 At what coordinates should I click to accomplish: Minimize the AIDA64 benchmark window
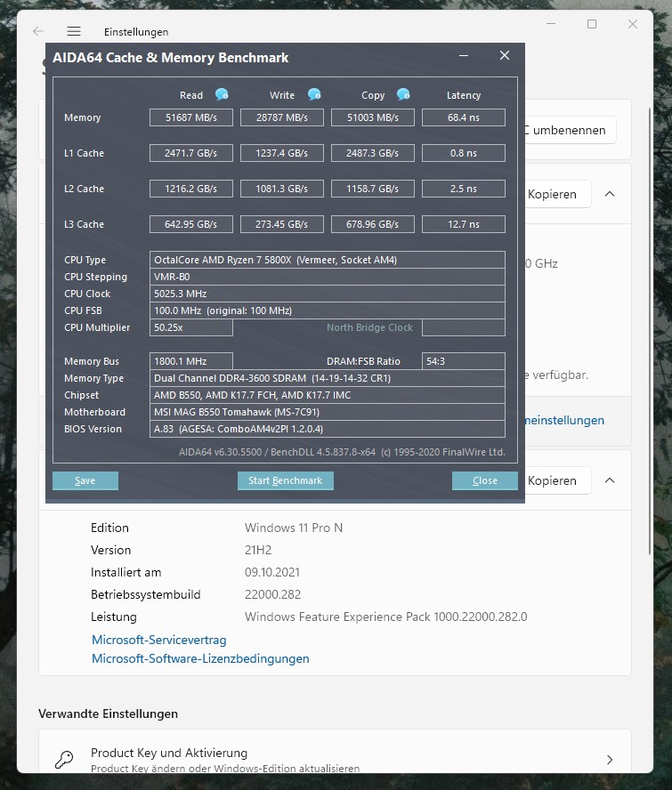464,55
